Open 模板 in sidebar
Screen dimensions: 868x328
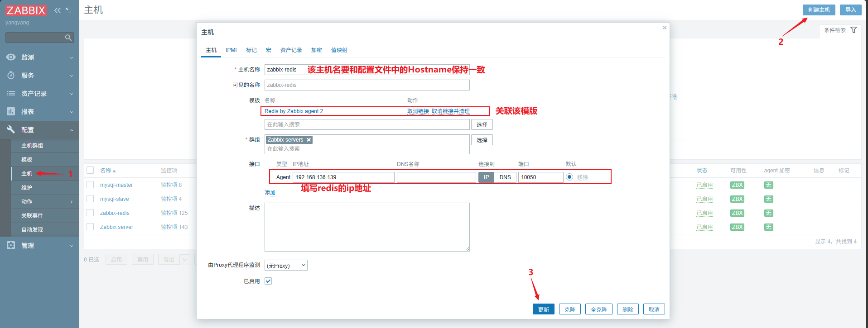pyautogui.click(x=27, y=160)
